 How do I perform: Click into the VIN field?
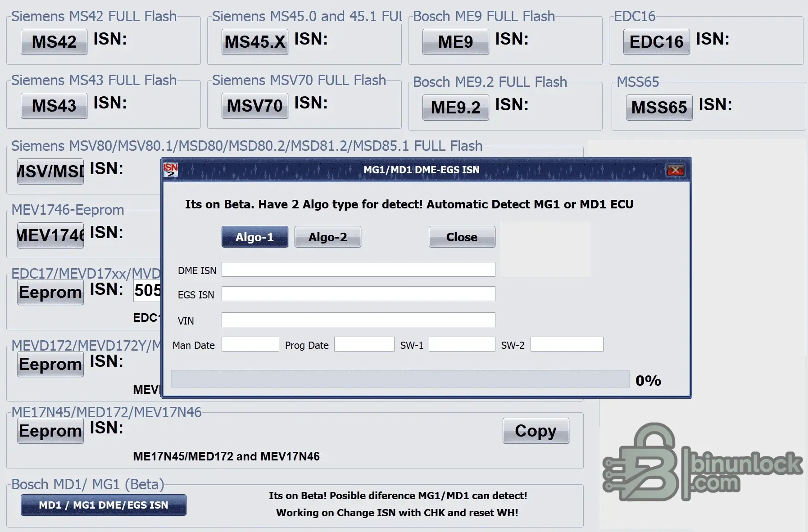click(359, 320)
